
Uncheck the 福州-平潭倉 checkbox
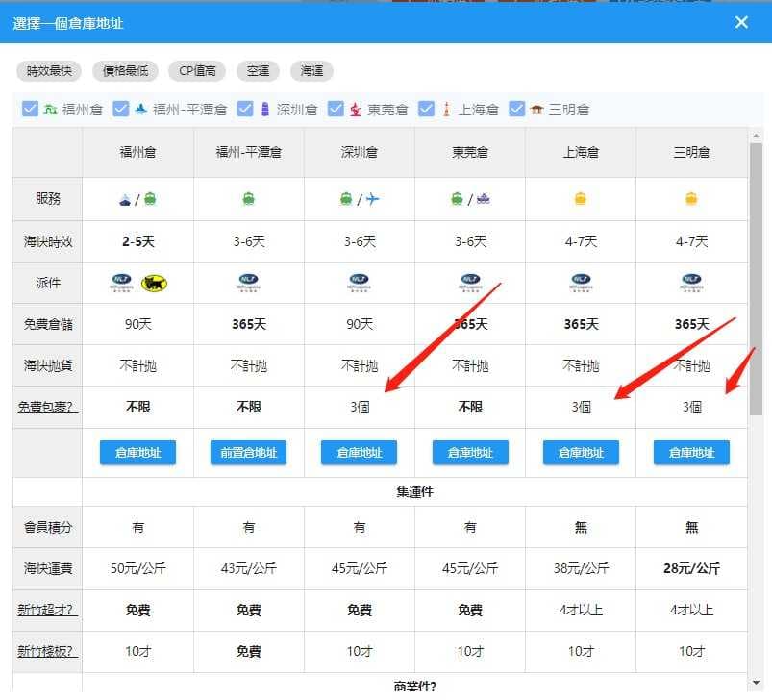(120, 109)
